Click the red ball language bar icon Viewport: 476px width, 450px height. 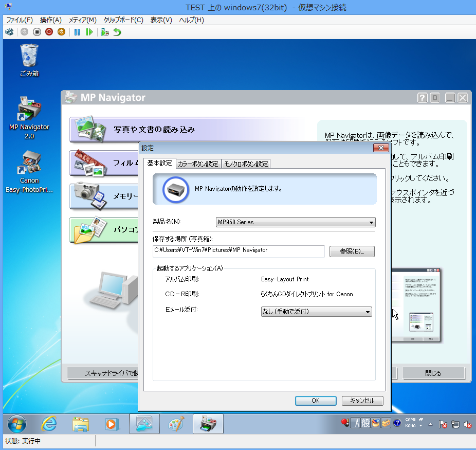click(x=345, y=422)
